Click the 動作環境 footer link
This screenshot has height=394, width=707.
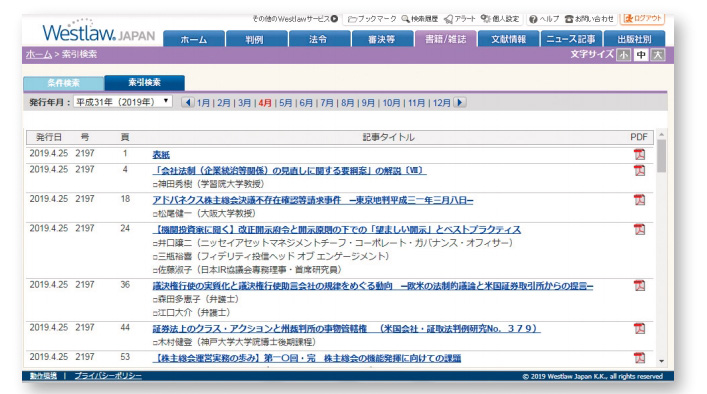pos(43,376)
